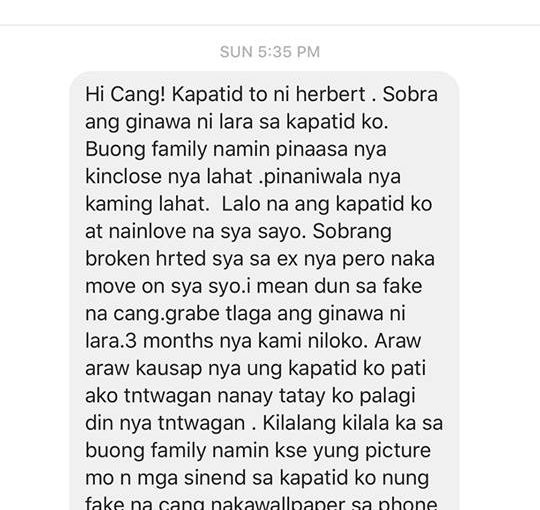Click the text 'Kilalang kilala ka sa'

(x=353, y=424)
